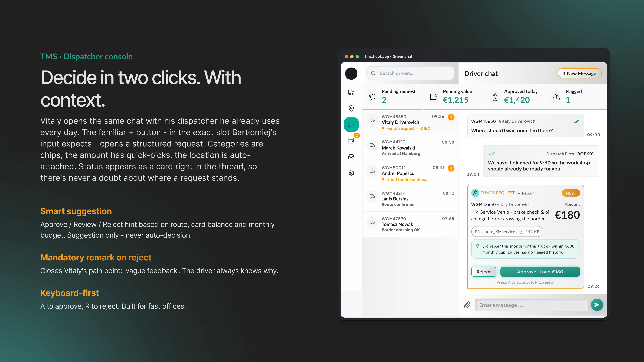Viewport: 644px width, 362px height.
Task: Click read checkmarks on Vitaly's message
Action: (x=576, y=122)
